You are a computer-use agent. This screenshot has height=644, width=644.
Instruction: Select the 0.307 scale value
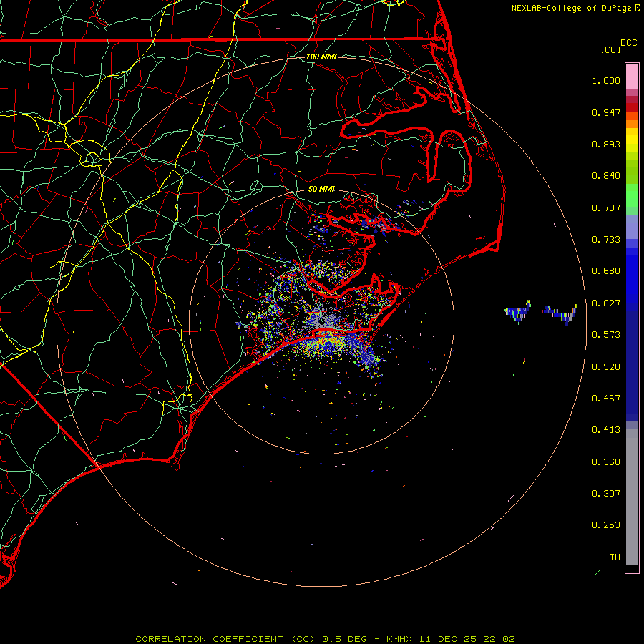[606, 494]
